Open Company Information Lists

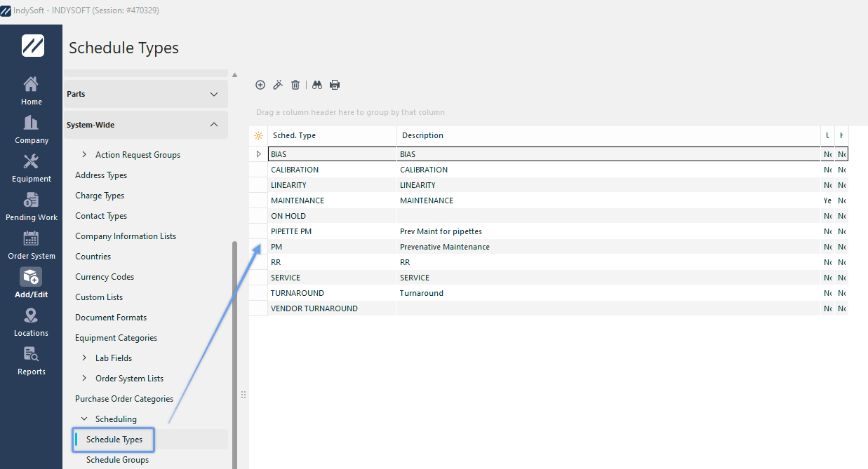pyautogui.click(x=126, y=236)
